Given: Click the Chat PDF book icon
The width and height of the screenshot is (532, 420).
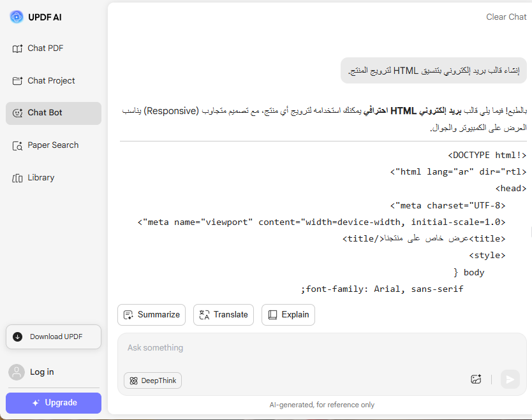Looking at the screenshot, I should point(17,48).
